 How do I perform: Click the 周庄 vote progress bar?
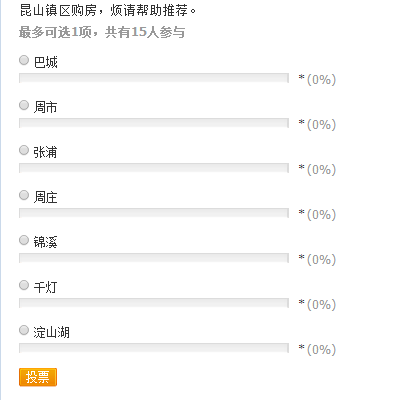[154, 213]
